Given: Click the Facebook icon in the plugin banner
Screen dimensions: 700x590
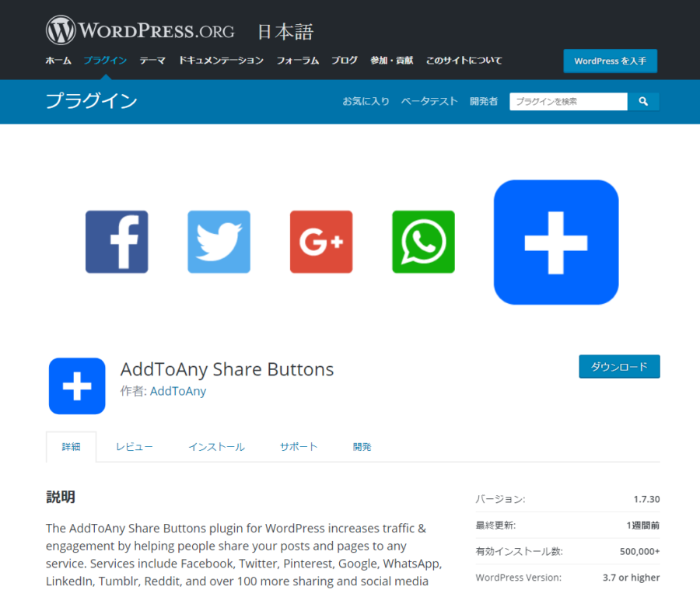Looking at the screenshot, I should click(x=117, y=242).
